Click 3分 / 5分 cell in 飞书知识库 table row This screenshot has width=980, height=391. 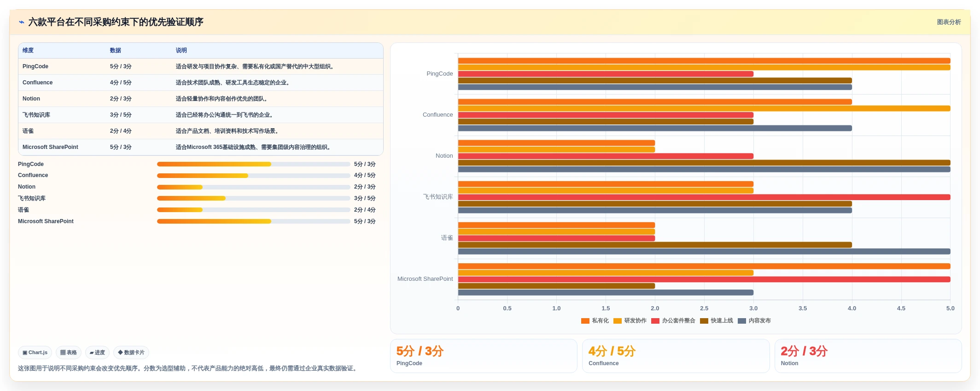coord(121,115)
